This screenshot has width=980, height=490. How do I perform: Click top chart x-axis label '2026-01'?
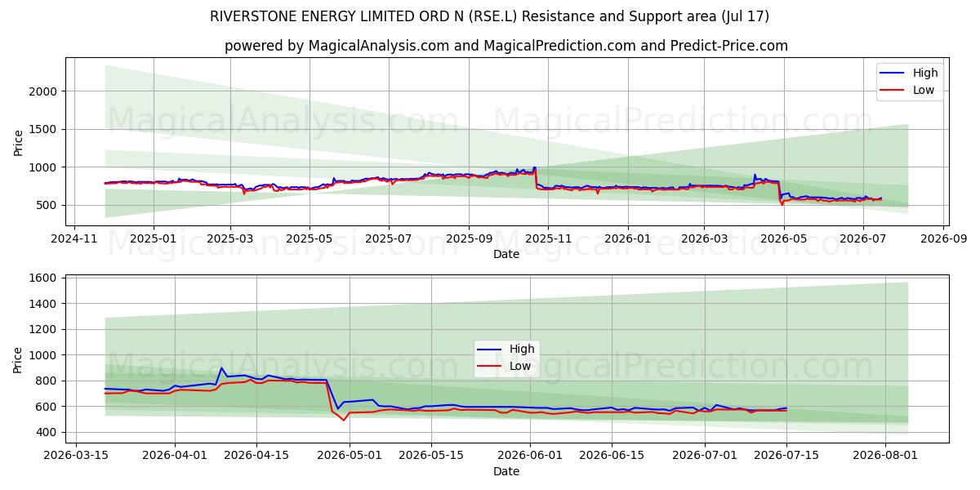pos(626,238)
